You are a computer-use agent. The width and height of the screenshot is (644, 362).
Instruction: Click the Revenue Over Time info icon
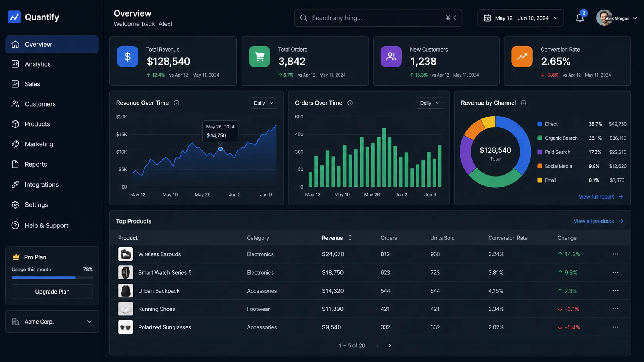(x=176, y=103)
